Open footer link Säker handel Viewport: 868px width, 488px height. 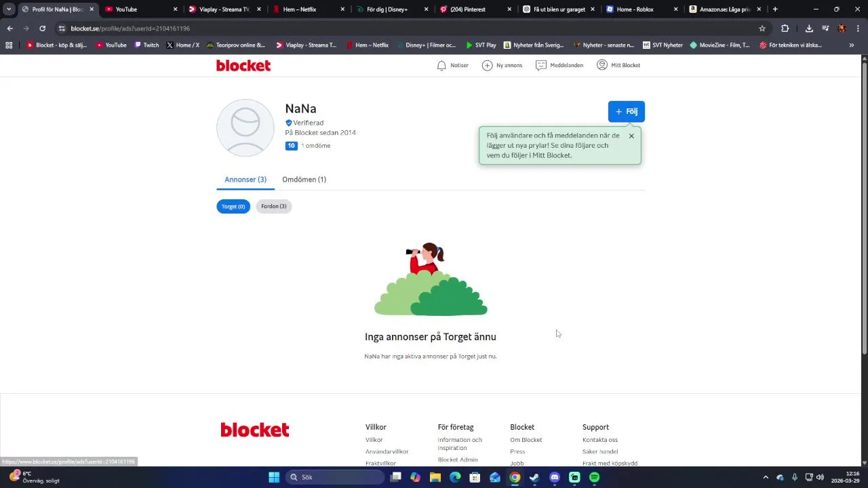(600, 451)
